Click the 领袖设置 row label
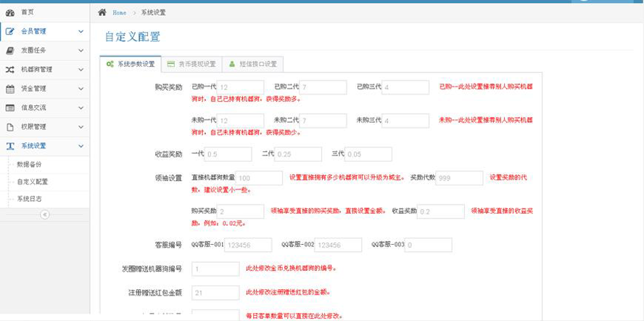Screen dimensions: 644x321 (168, 178)
